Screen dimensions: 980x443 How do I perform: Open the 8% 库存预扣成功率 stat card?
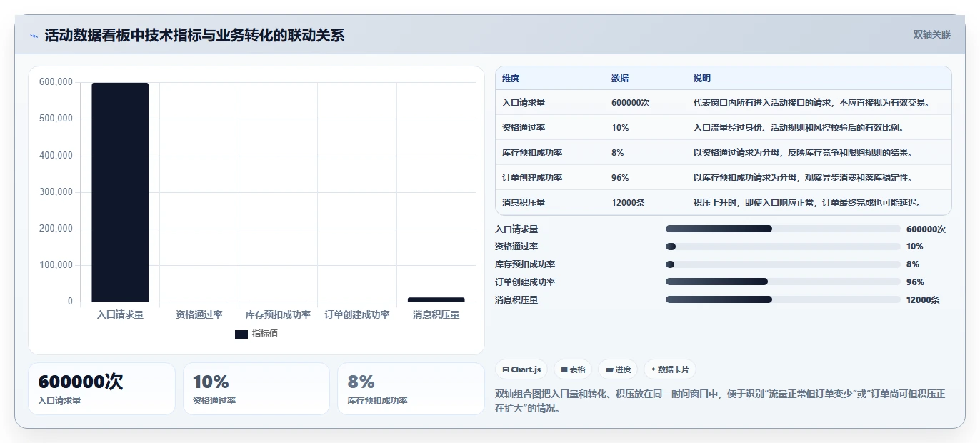click(411, 389)
